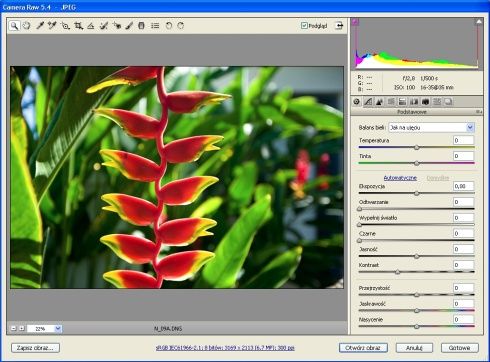Click the Nasycenie slider handle

tap(416, 326)
